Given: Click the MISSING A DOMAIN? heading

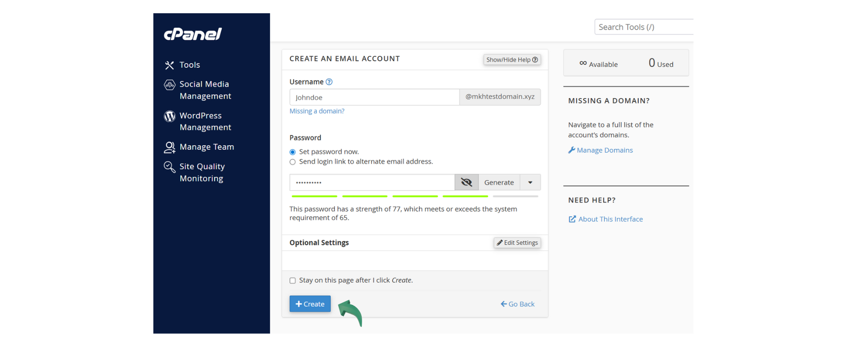Looking at the screenshot, I should pyautogui.click(x=609, y=101).
